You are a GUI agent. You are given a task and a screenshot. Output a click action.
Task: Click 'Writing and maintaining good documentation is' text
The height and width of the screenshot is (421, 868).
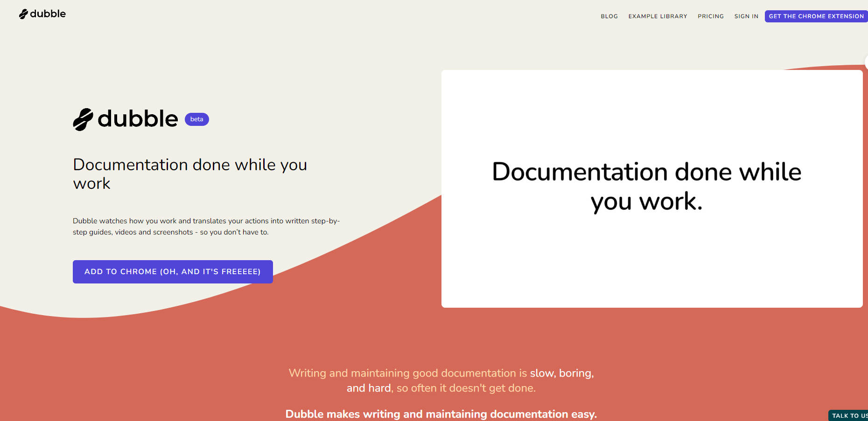407,373
